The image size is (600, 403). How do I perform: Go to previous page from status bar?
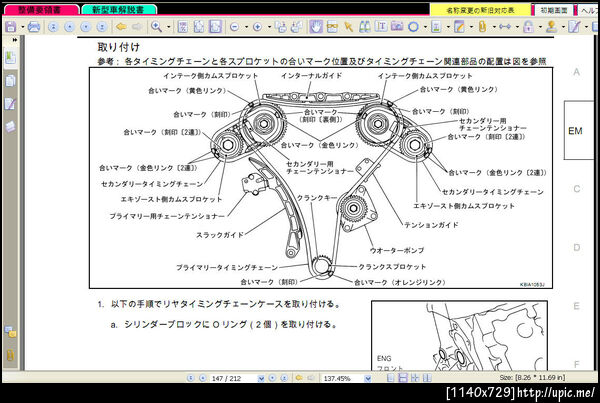203,378
